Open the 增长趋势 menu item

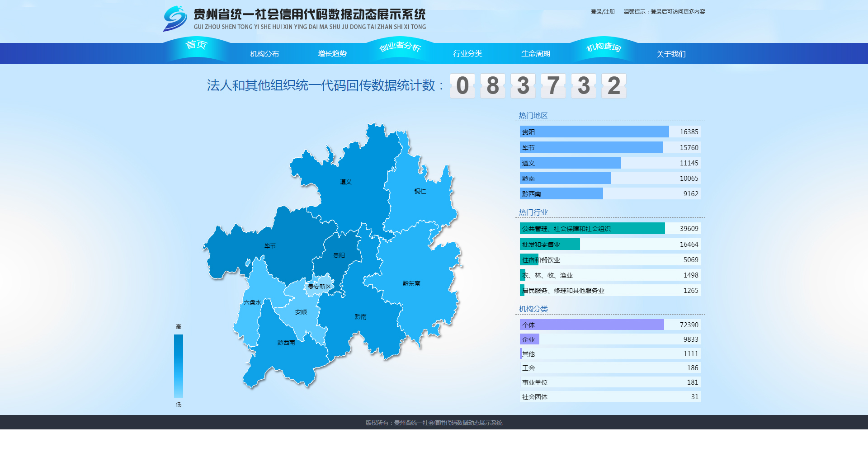[332, 54]
